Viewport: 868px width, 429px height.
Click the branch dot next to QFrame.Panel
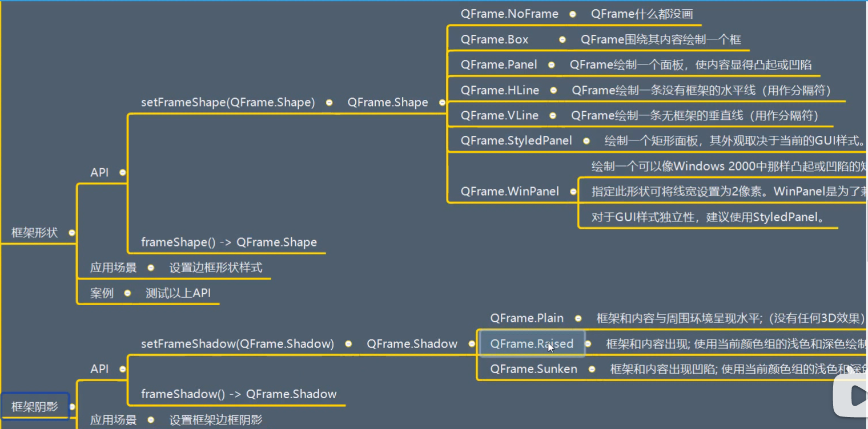click(x=552, y=64)
